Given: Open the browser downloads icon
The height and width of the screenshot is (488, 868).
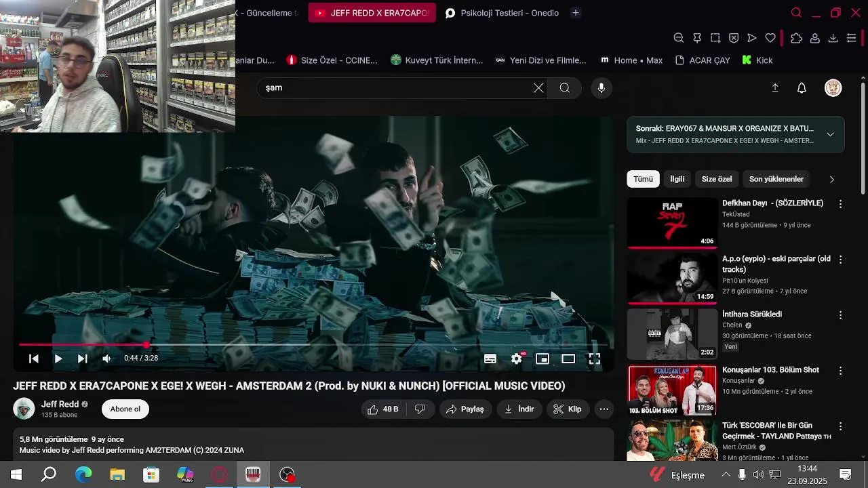Looking at the screenshot, I should [833, 38].
